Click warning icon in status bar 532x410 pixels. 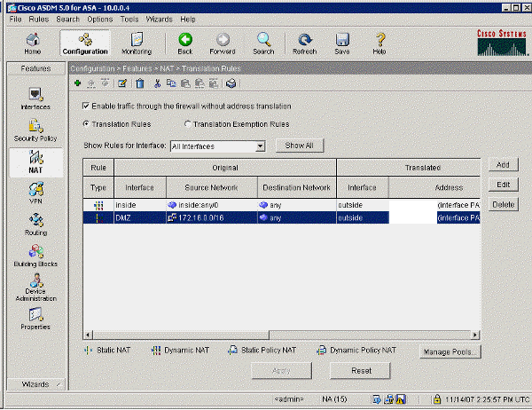coord(401,399)
